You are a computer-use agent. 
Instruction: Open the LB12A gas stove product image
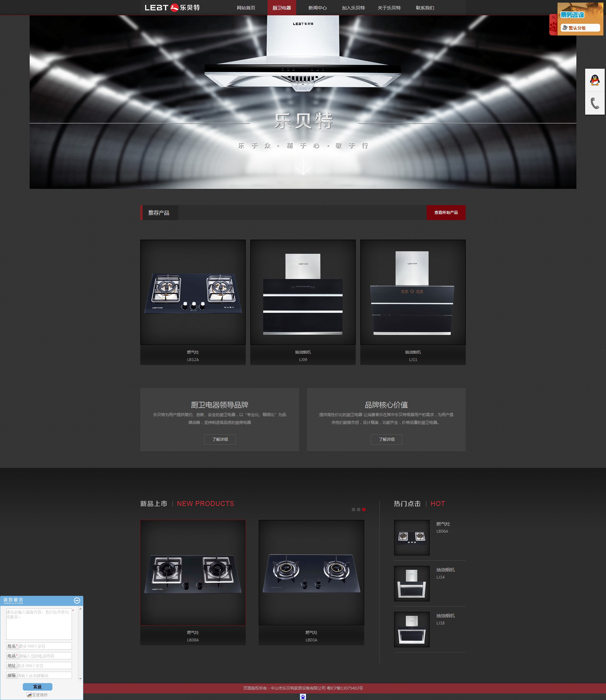point(193,292)
